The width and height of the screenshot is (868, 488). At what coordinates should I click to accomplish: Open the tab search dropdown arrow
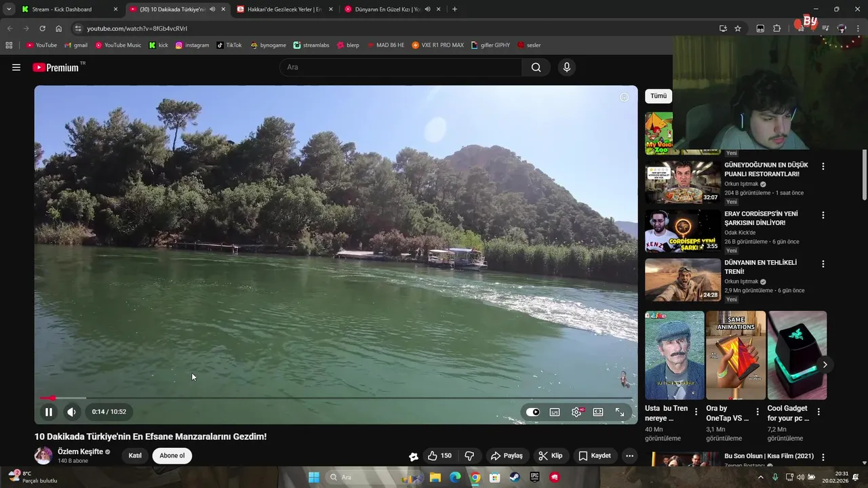coord(9,9)
